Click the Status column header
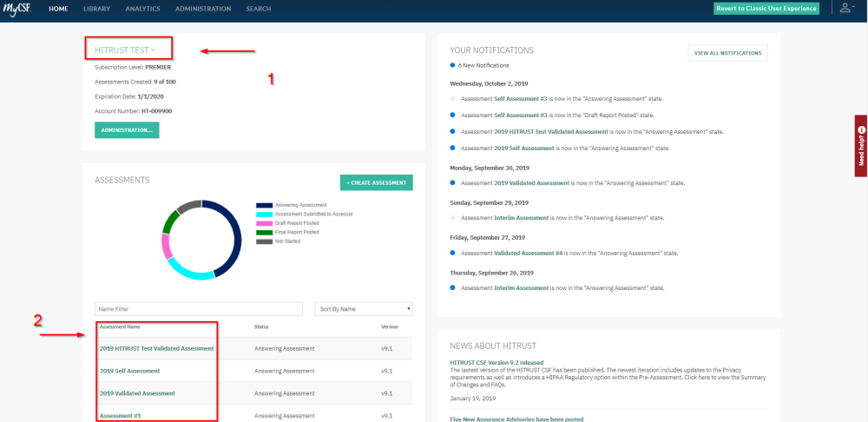This screenshot has height=422, width=868. tap(261, 326)
